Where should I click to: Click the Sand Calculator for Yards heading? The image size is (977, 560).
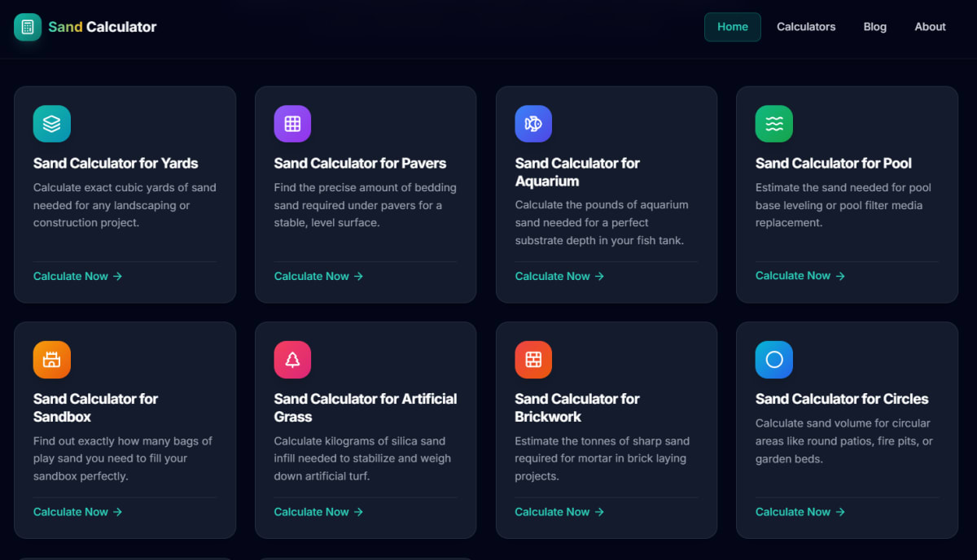coord(116,163)
